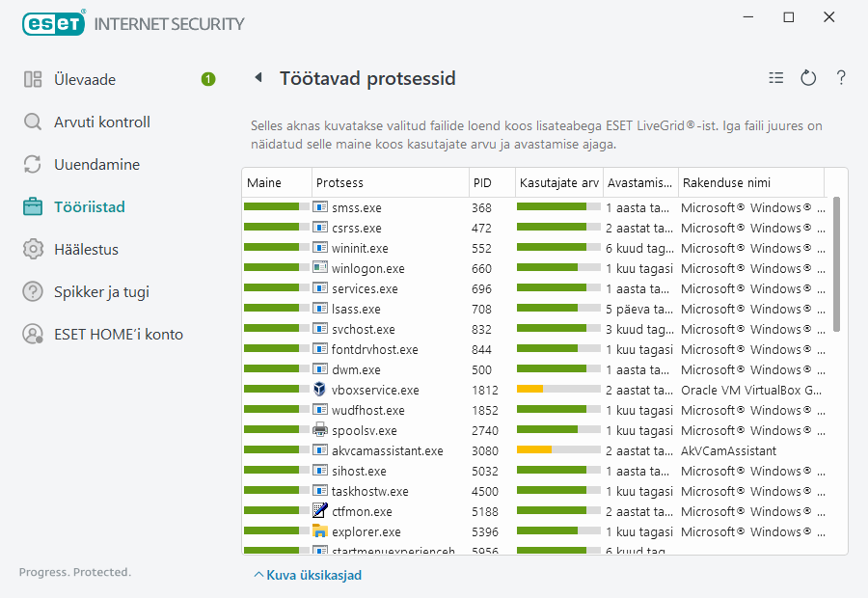Open the help question mark icon
The height and width of the screenshot is (598, 868).
841,78
